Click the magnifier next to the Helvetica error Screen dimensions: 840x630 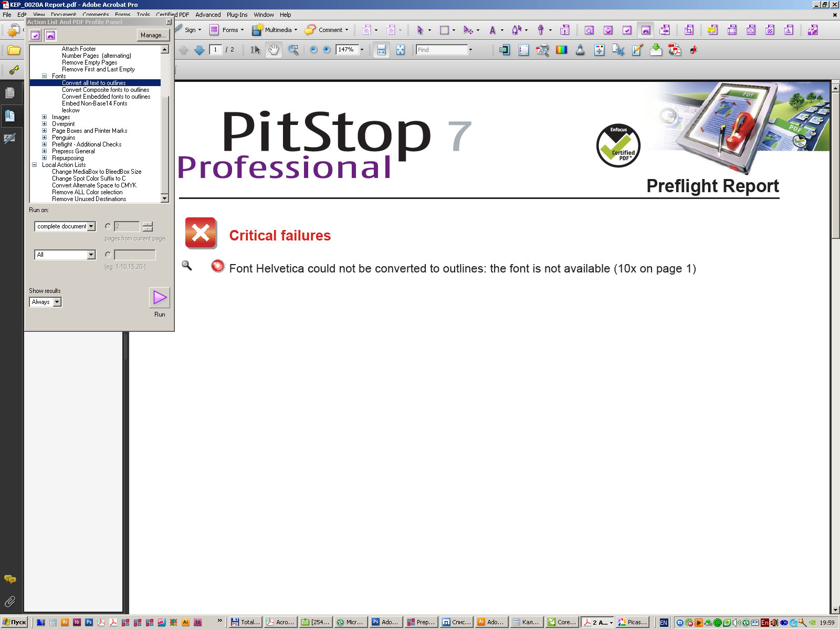click(x=186, y=266)
